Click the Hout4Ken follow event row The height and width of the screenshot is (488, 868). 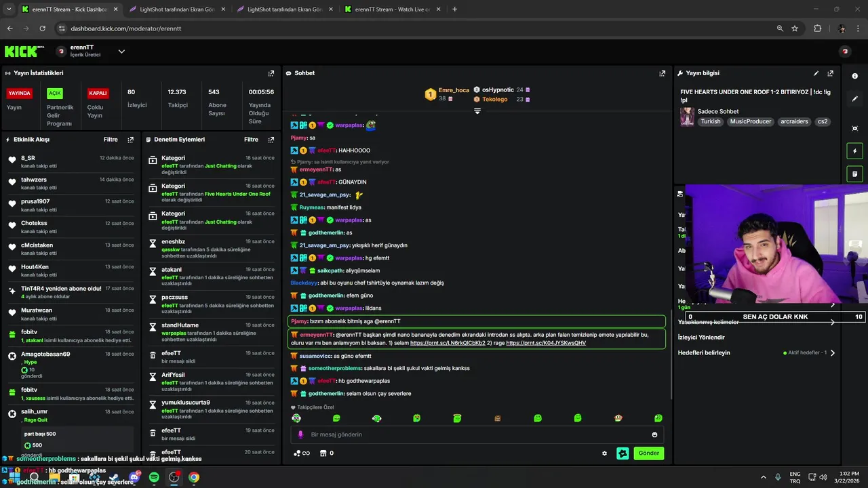pyautogui.click(x=71, y=270)
